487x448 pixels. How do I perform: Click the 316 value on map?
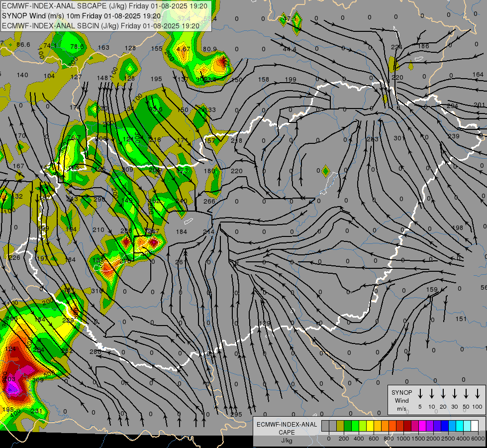pos(97,291)
